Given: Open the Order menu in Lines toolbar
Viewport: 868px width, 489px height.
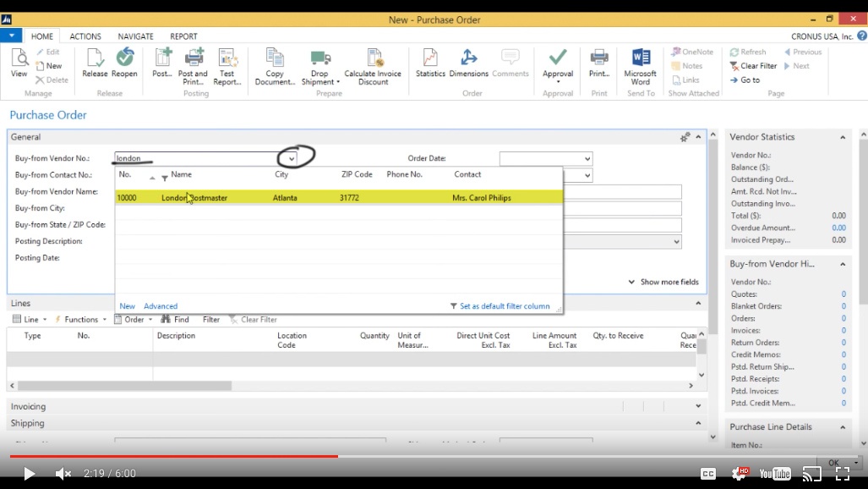Looking at the screenshot, I should (134, 319).
